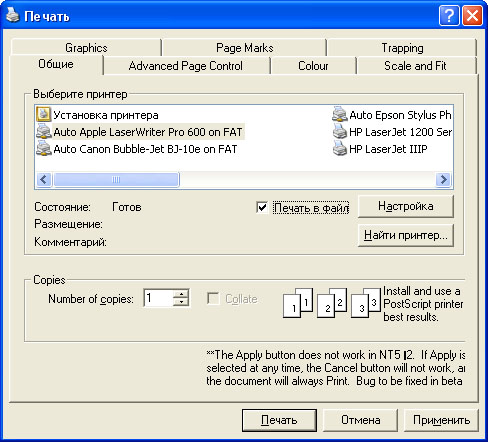Select the Auto Epson Stylus printer icon
The height and width of the screenshot is (442, 488).
(x=340, y=114)
